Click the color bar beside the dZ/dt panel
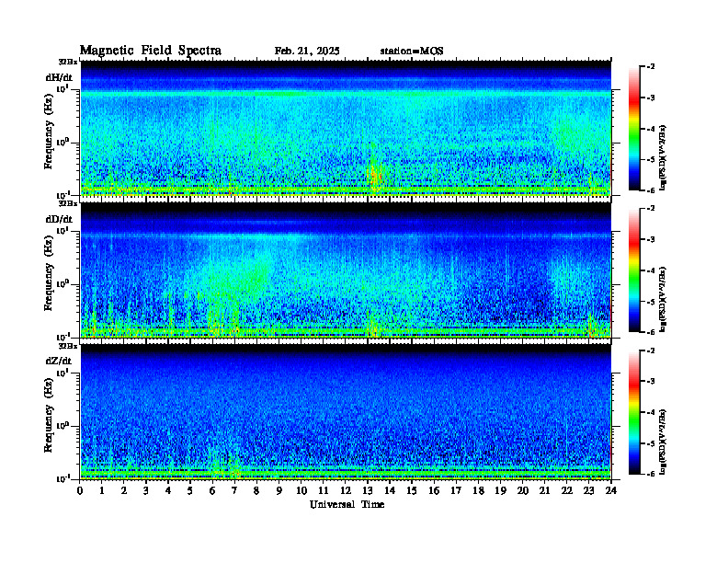The image size is (728, 563). [633, 412]
